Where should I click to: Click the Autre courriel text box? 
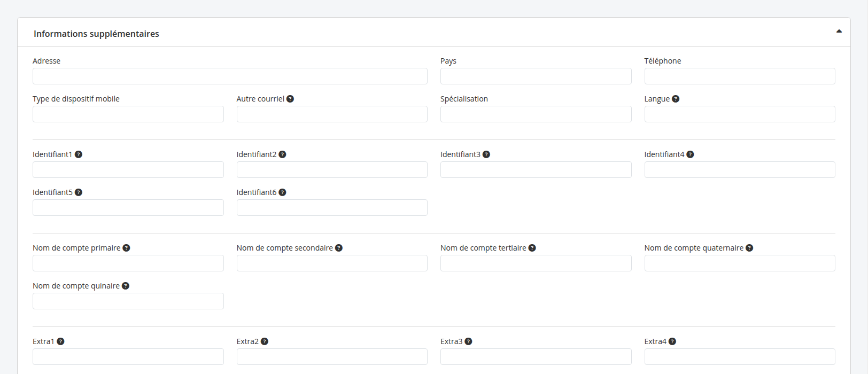(x=332, y=114)
